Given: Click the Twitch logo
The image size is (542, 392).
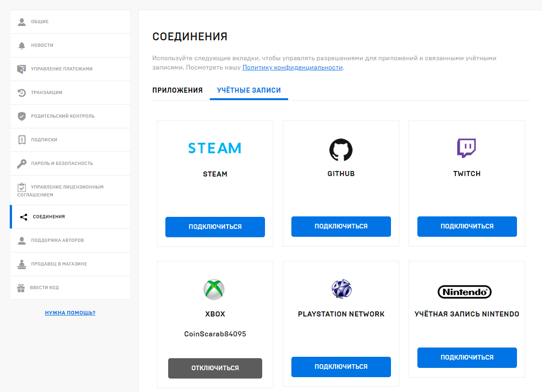Looking at the screenshot, I should 466,148.
